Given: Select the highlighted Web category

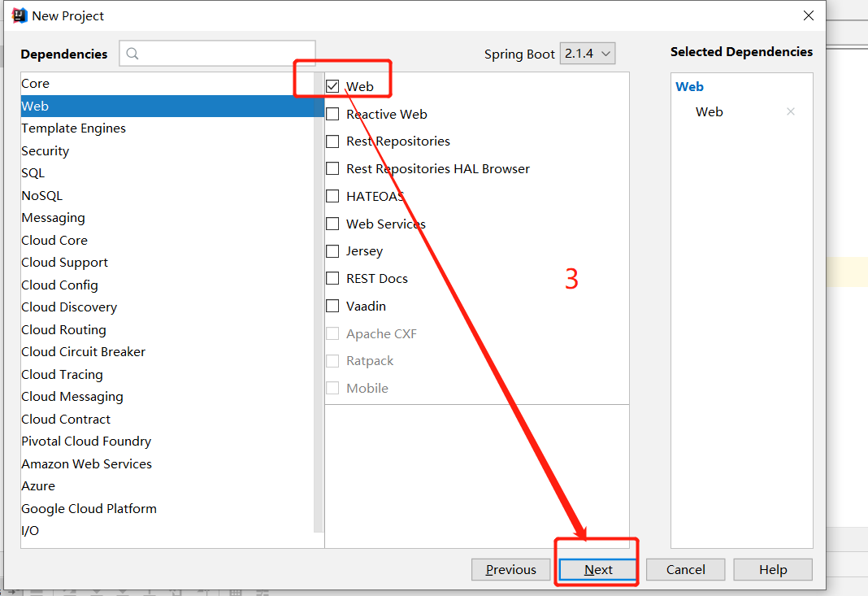Looking at the screenshot, I should click(x=167, y=106).
